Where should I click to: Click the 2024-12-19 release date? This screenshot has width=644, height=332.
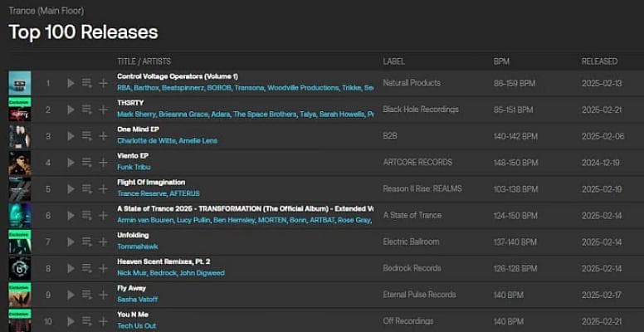(601, 163)
